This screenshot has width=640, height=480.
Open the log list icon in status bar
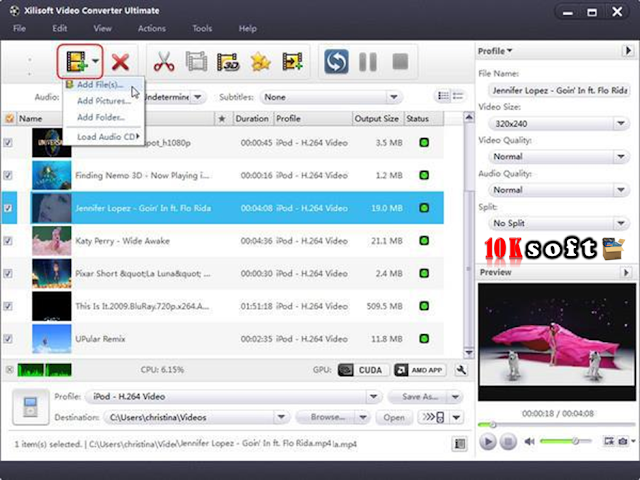tap(460, 444)
